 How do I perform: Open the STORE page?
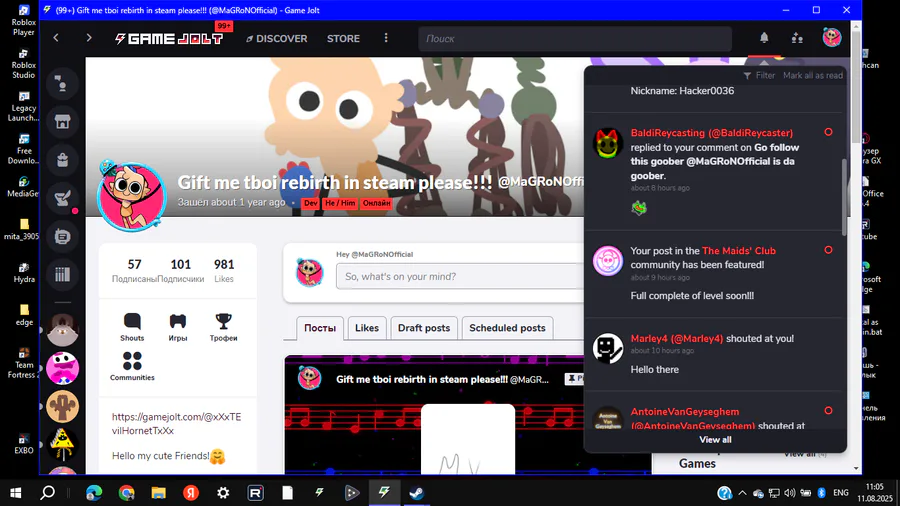coord(343,38)
